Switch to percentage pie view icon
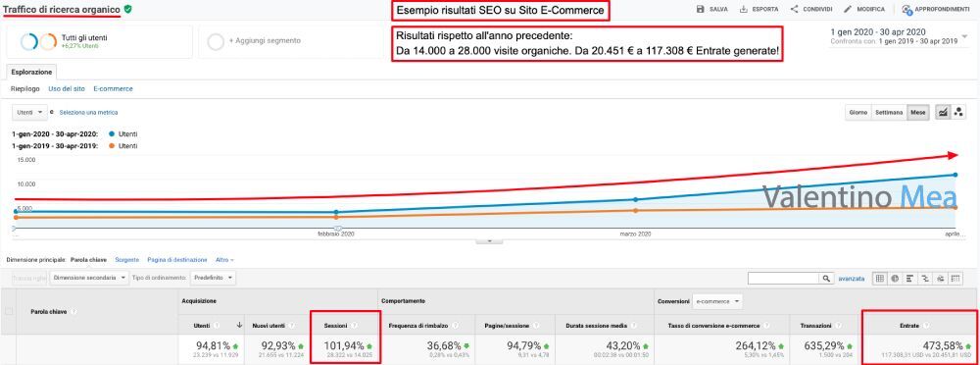This screenshot has width=980, height=365. pyautogui.click(x=895, y=278)
